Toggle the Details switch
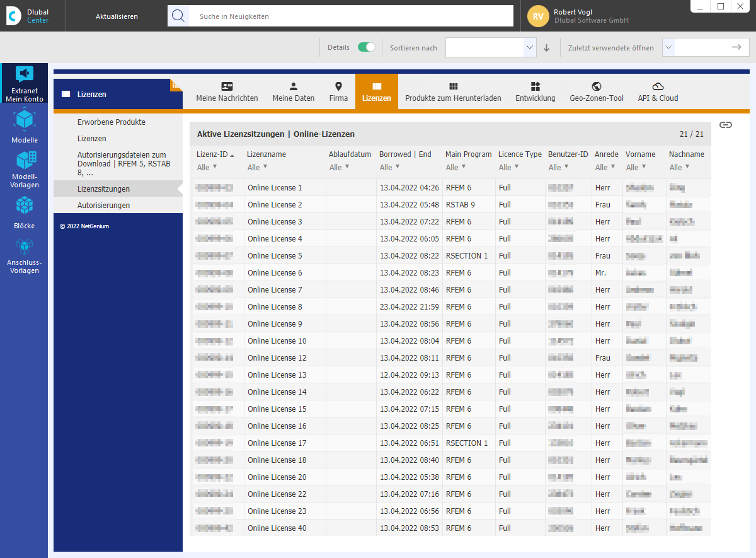Viewport: 756px width, 558px height. pyautogui.click(x=366, y=47)
